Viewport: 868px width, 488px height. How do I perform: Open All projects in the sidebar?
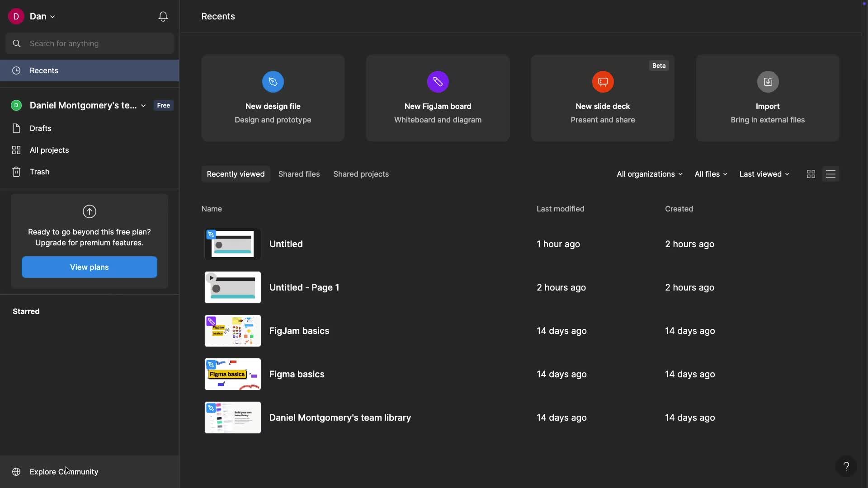click(50, 150)
